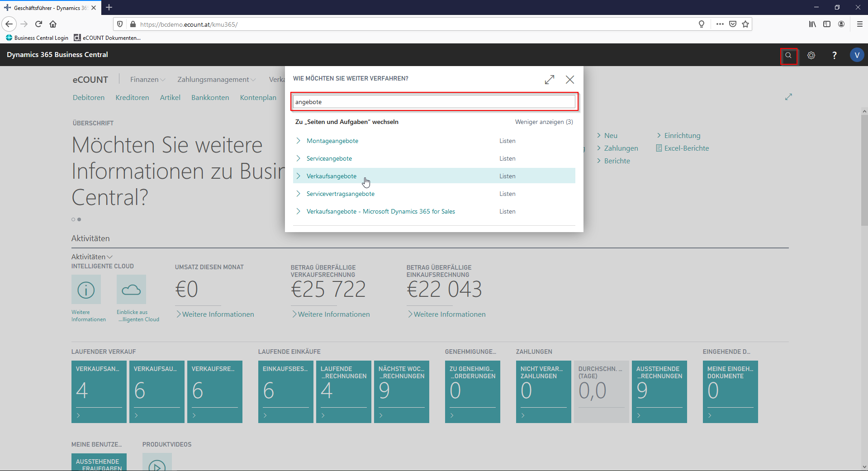Open the settings gear icon
The image size is (868, 471).
coord(811,55)
